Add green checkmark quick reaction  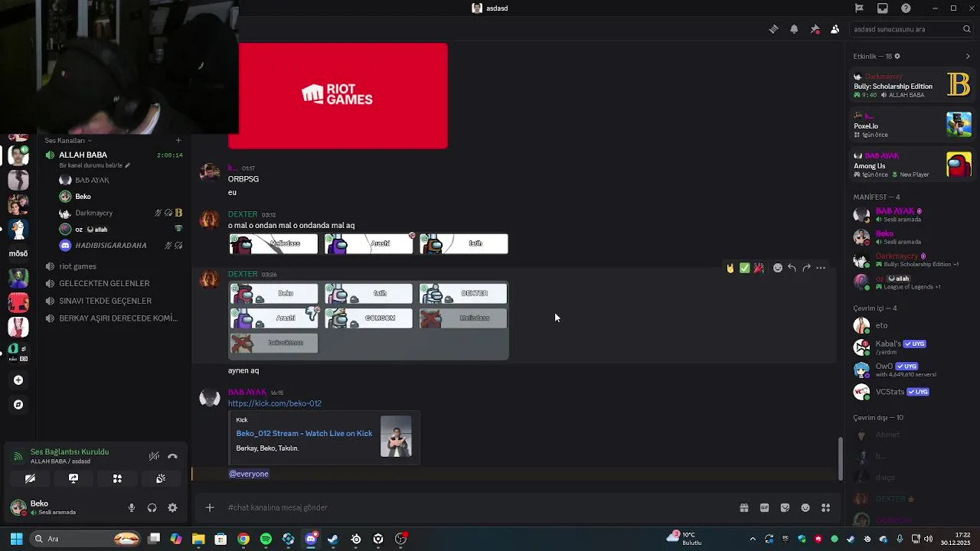(744, 268)
